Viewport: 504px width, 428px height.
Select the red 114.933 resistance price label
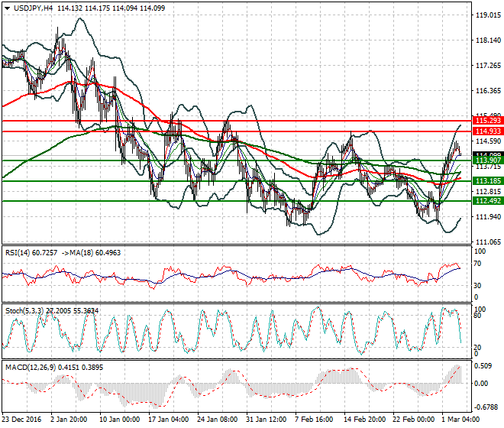point(488,131)
